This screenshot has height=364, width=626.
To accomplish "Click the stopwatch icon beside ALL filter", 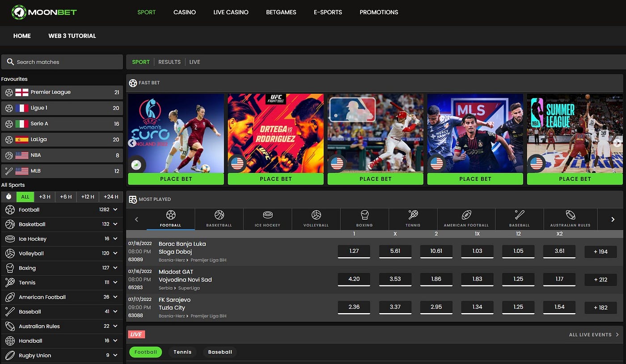I will [8, 197].
